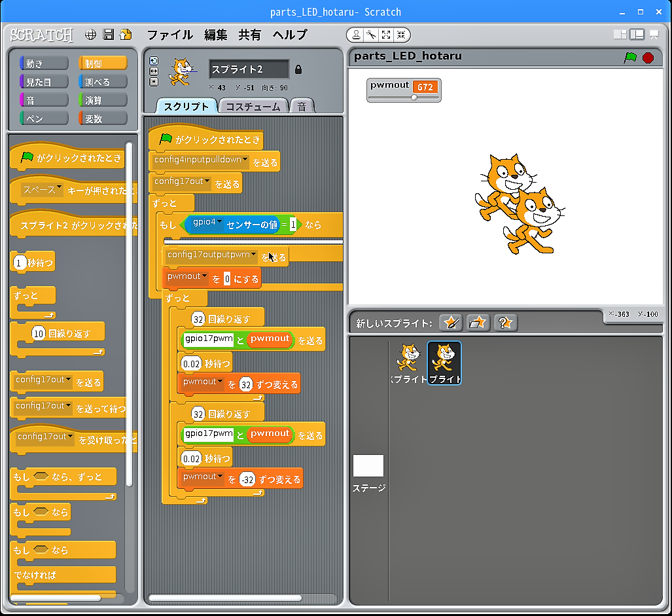
Task: Click the blocks palette vertical scrollbar
Action: click(129, 315)
